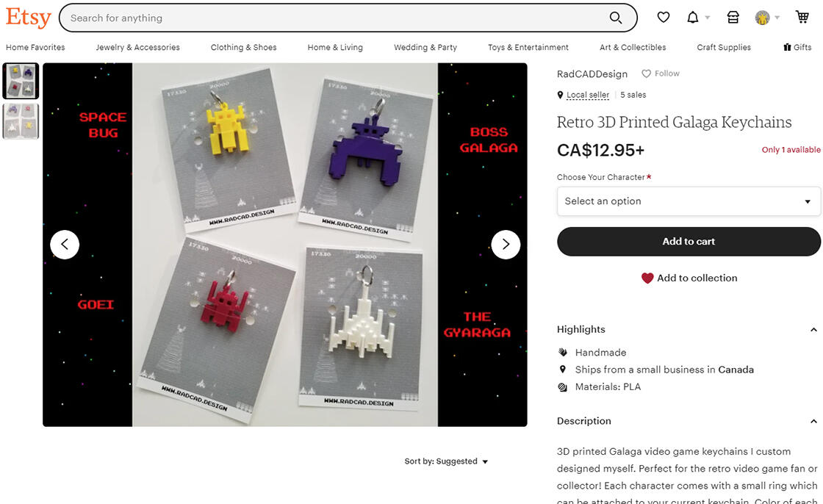The width and height of the screenshot is (823, 504).
Task: Open the RadCADDesign shop link
Action: click(x=592, y=74)
